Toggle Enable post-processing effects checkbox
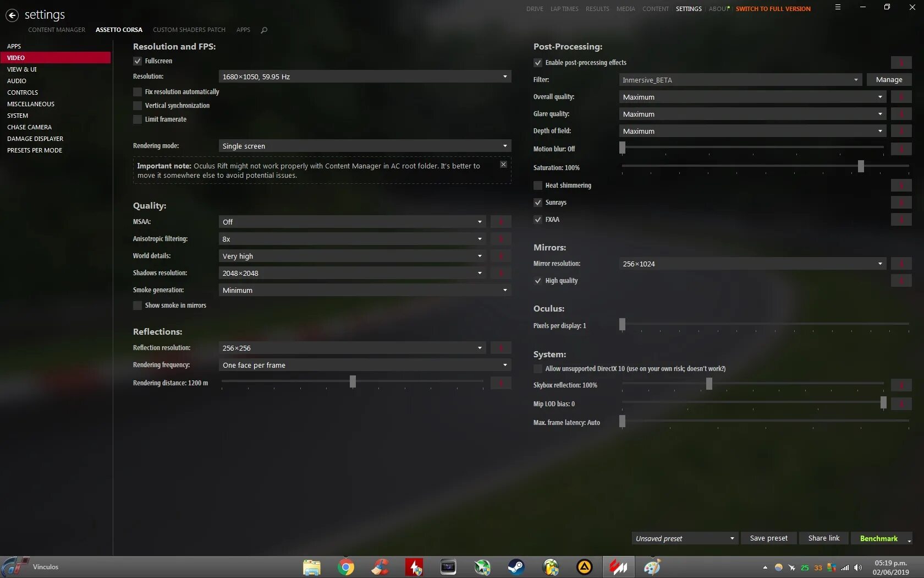 pos(538,63)
